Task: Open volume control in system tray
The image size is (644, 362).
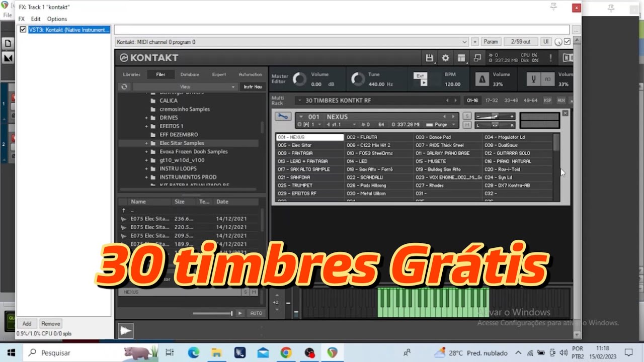Action: point(563,352)
